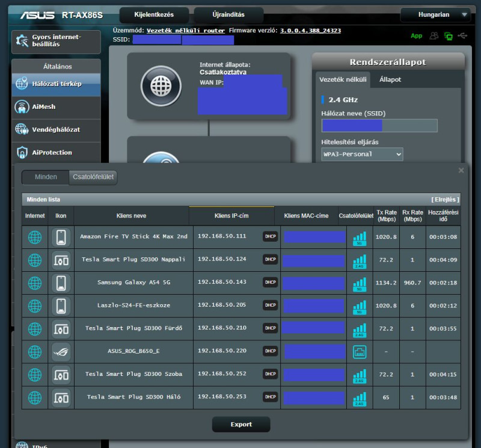
Task: Open AiProtection in the sidebar
Action: tap(56, 153)
